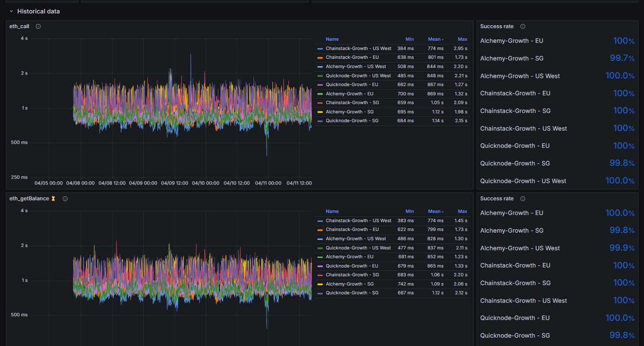Click Quicknode-Growth - SG 99.8% in top Success rate
Screen dimensions: 644x346
point(622,163)
